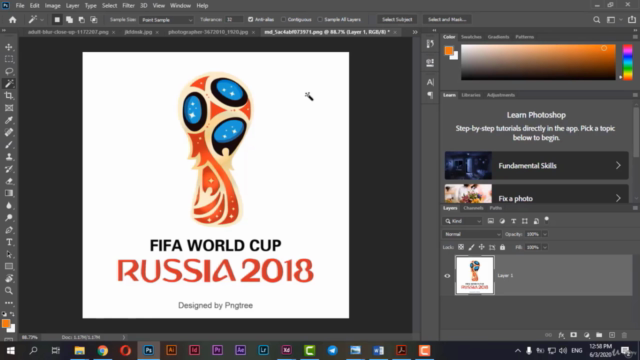Open the layer Kind filter dropdown
This screenshot has height=360, width=640.
coord(462,221)
